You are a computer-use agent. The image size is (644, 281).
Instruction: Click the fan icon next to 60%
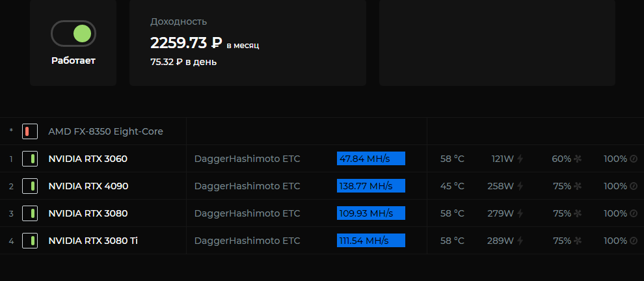[x=578, y=159]
